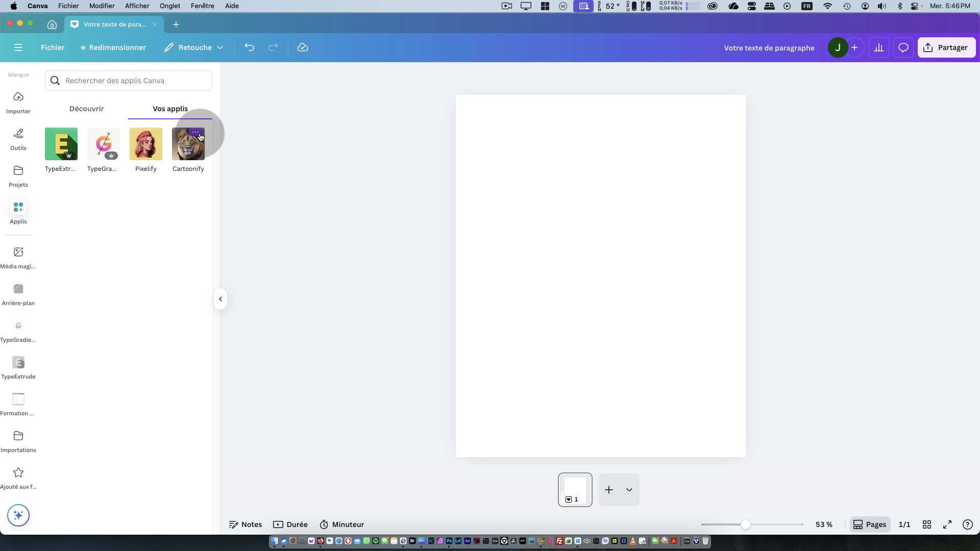
Task: Adjust the zoom level slider
Action: tap(746, 524)
